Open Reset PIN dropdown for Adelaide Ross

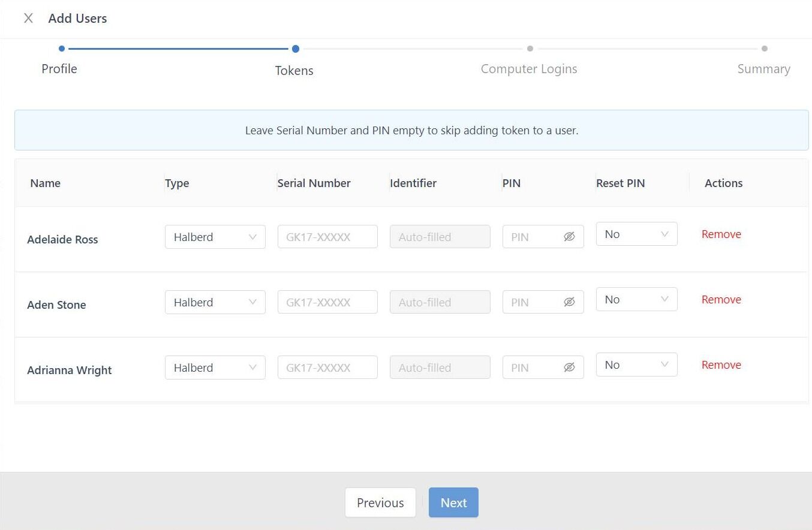tap(637, 234)
